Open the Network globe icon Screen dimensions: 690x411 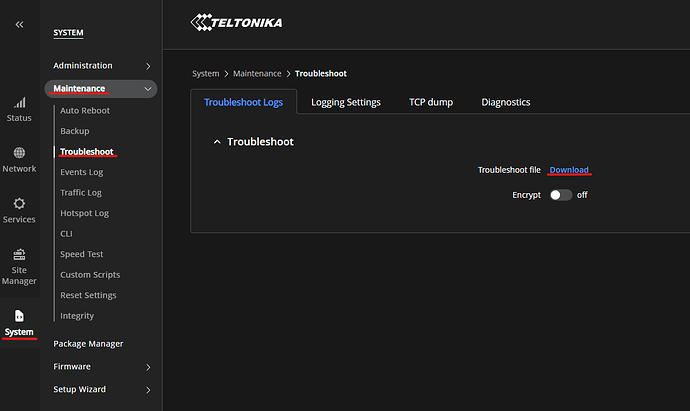pos(19,153)
